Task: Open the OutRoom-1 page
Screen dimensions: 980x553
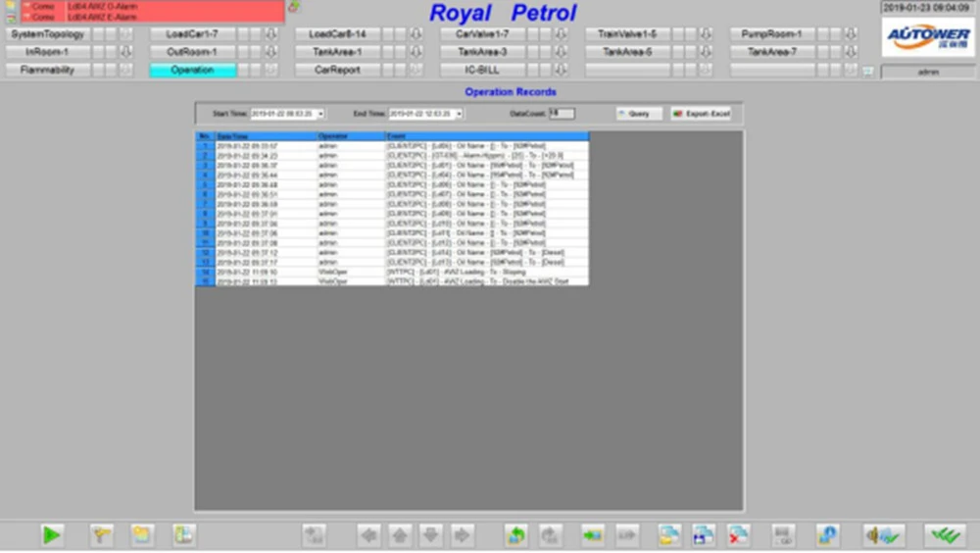Action: pos(192,52)
